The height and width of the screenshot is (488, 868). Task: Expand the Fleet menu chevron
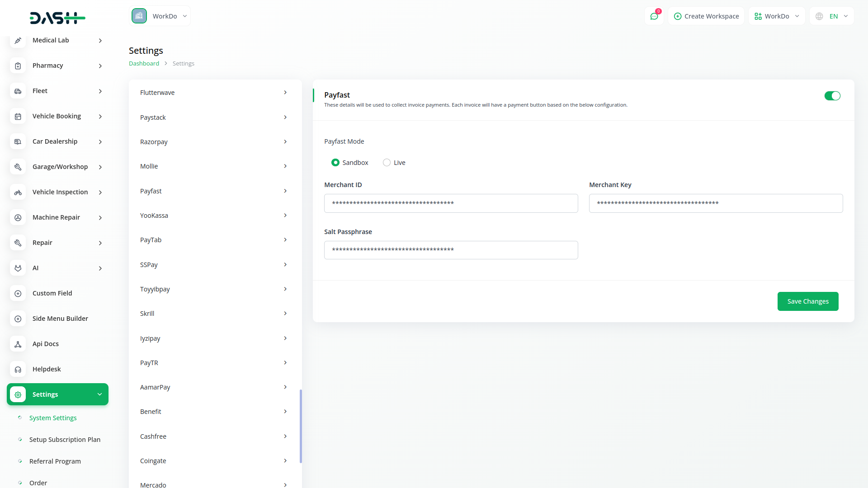(100, 91)
